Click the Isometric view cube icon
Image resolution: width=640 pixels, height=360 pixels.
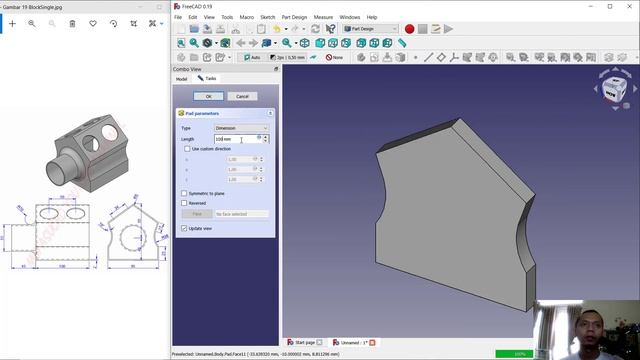coord(304,43)
